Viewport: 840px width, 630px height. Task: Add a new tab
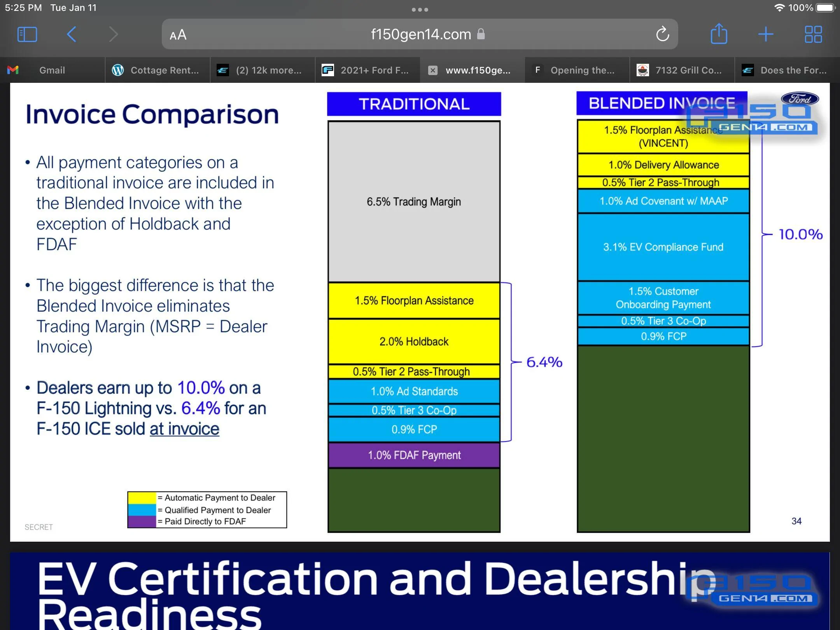pyautogui.click(x=766, y=34)
